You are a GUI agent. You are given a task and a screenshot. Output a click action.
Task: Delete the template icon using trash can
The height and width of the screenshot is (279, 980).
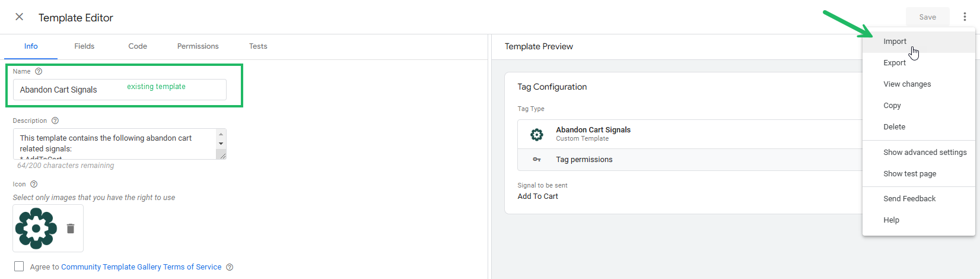71,229
